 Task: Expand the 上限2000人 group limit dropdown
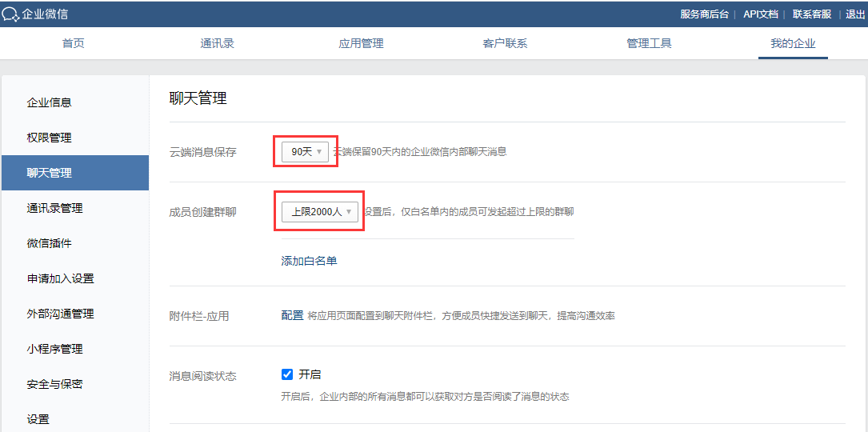319,212
